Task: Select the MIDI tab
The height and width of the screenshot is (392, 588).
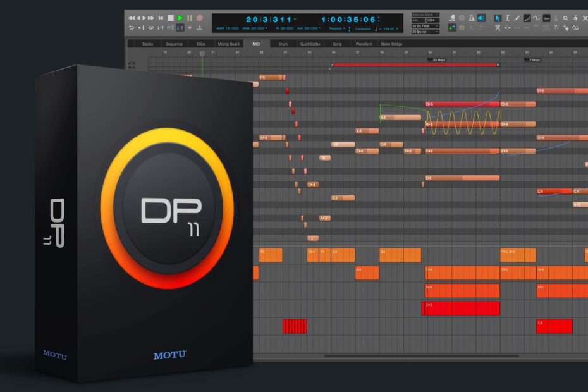Action: (x=257, y=44)
